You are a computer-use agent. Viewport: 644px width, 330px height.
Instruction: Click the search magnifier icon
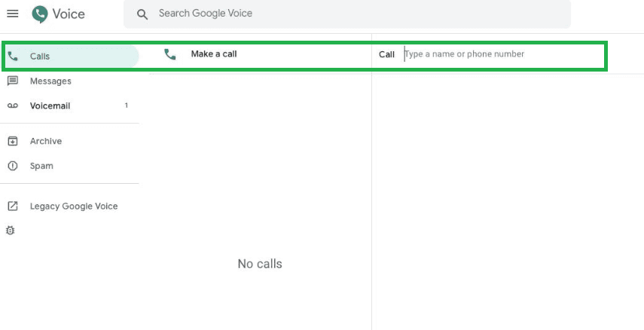[142, 14]
